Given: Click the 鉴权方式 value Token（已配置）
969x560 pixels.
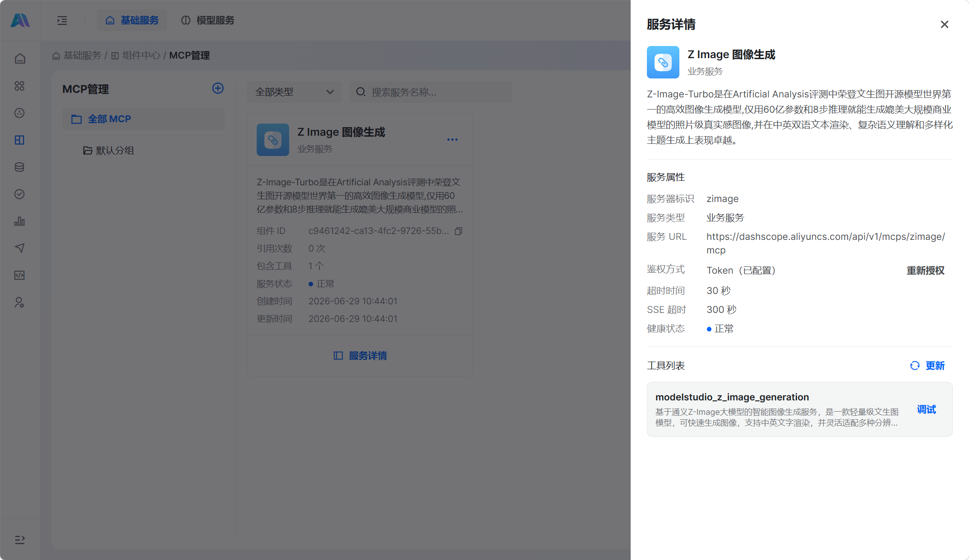Looking at the screenshot, I should click(741, 271).
